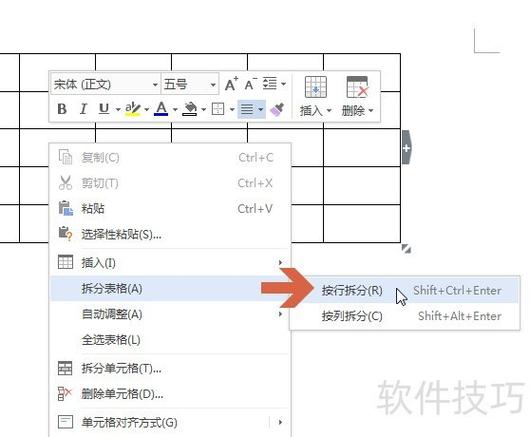
Task: Click the 插入 insert table icon
Action: click(x=316, y=87)
